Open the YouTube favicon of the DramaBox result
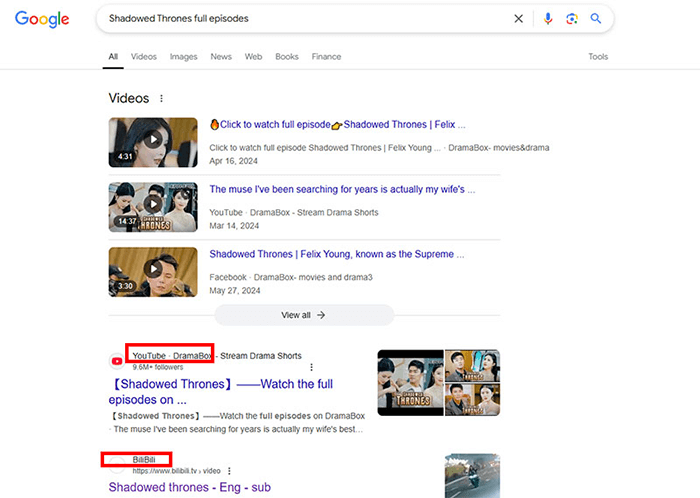 tap(117, 361)
